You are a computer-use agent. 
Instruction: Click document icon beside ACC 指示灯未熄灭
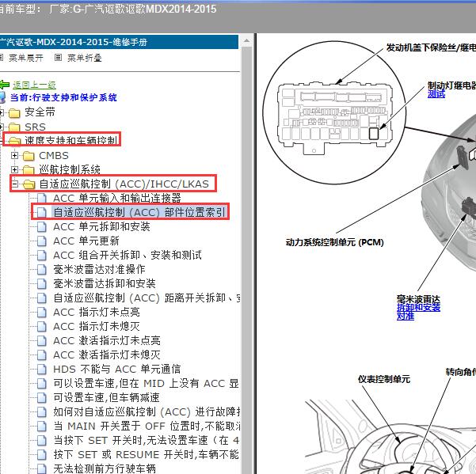click(42, 326)
